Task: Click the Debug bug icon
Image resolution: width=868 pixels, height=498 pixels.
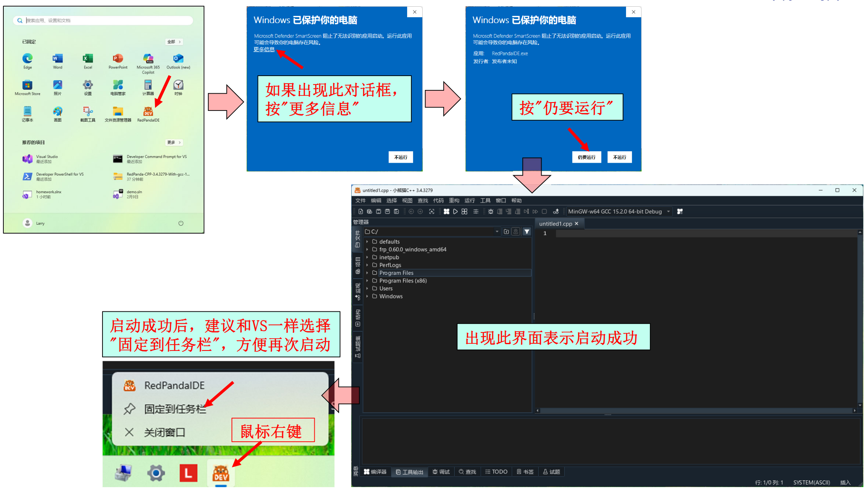Action: 490,211
